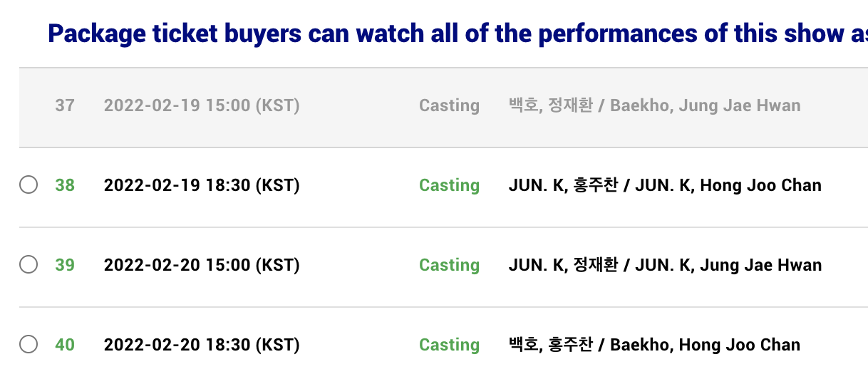Select the radio button for performance 40

pos(29,345)
